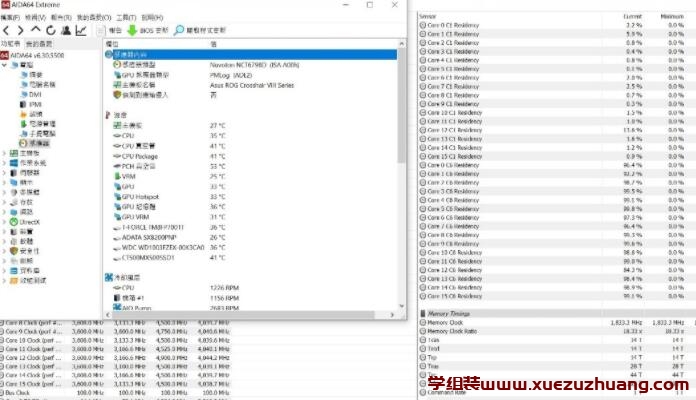Expand the DirectX tree node arrow
696x400 pixels.
point(4,221)
